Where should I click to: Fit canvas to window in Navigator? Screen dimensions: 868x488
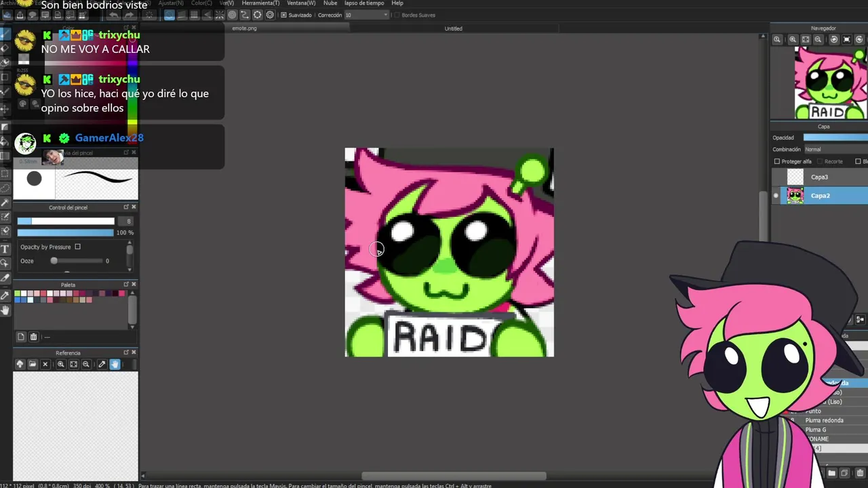(x=806, y=39)
